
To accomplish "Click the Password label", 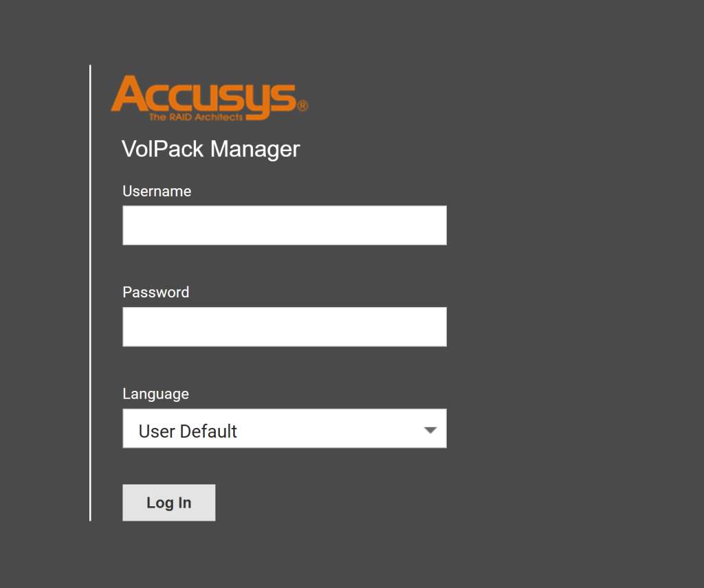I will pos(156,292).
